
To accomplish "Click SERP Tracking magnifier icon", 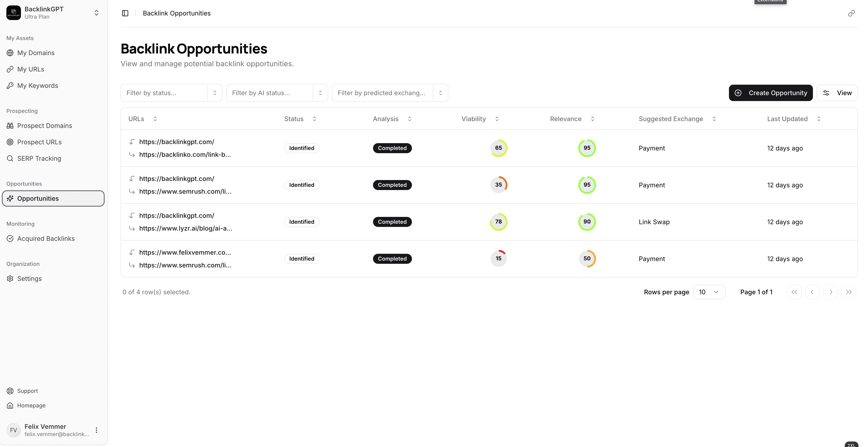I will [x=10, y=158].
